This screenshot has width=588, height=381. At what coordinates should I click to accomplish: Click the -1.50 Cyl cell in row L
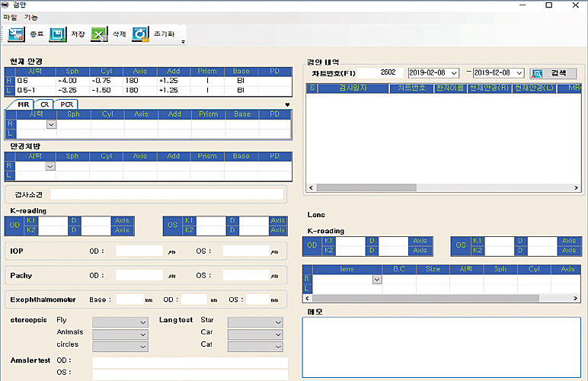pyautogui.click(x=107, y=91)
